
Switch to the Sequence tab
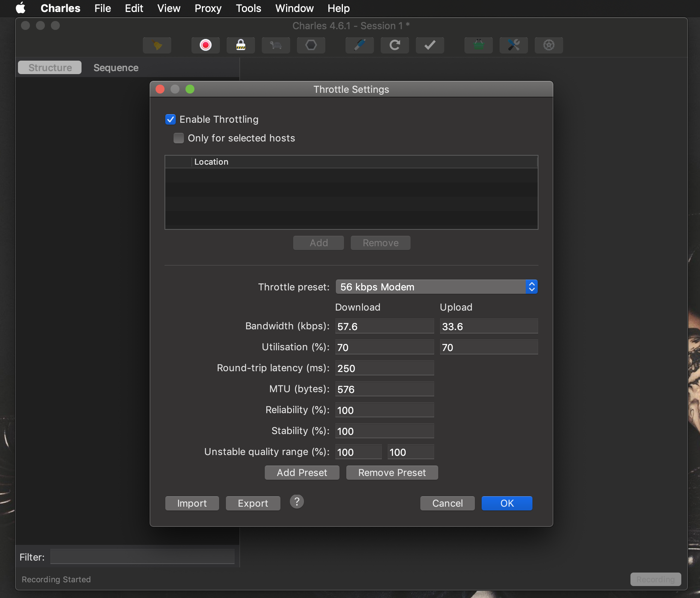[x=116, y=68]
